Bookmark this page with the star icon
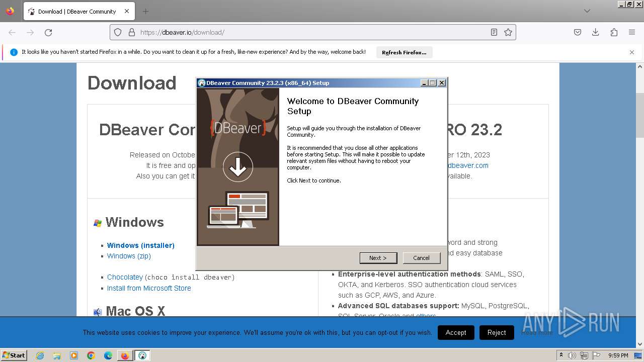The width and height of the screenshot is (644, 362). [x=508, y=32]
